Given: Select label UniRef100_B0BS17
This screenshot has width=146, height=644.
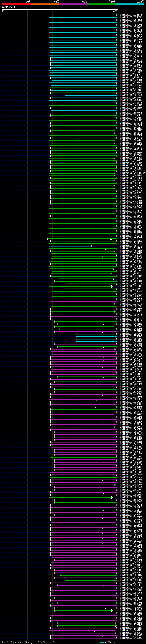Looking at the screenshot, I should [x=131, y=352].
